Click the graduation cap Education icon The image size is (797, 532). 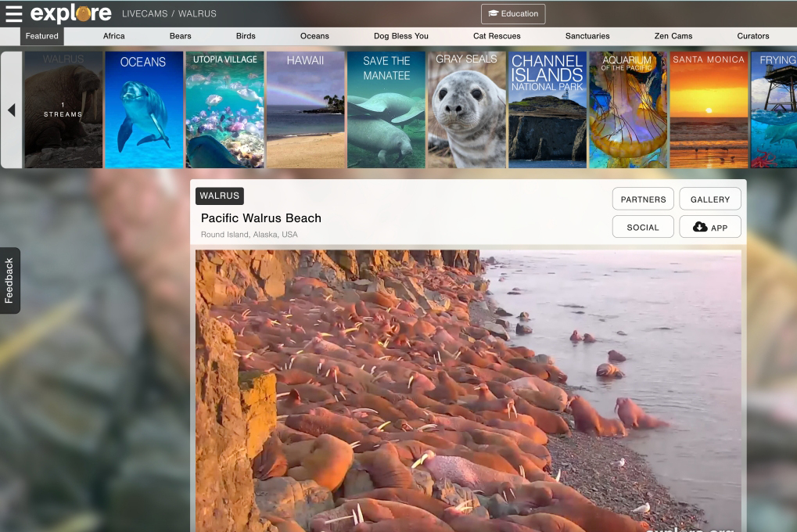[493, 14]
